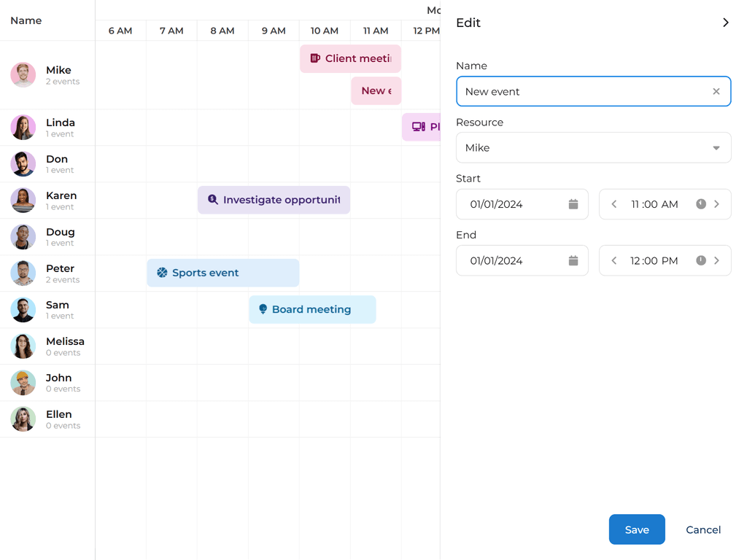Click the clock icon in the Start time field
The width and height of the screenshot is (747, 560).
coord(701,204)
